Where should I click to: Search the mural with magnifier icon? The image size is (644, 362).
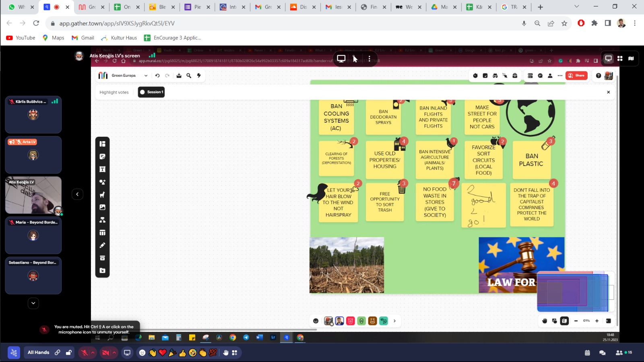pos(189,76)
